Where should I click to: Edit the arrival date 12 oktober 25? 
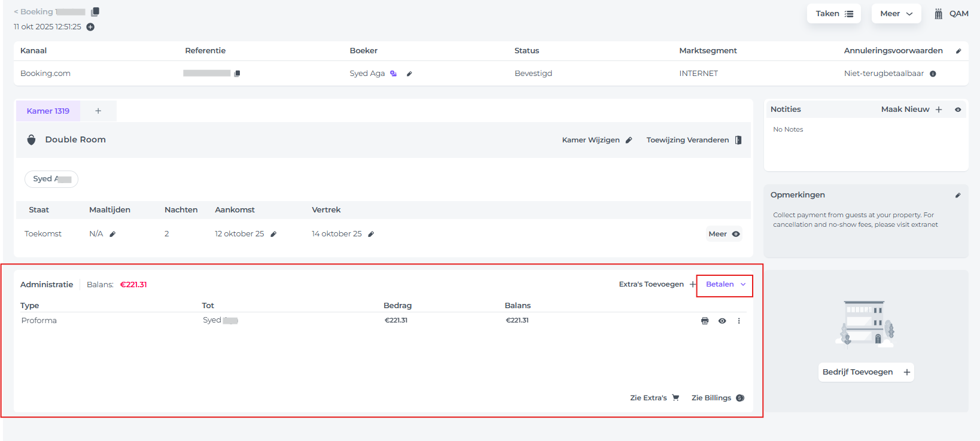[273, 234]
